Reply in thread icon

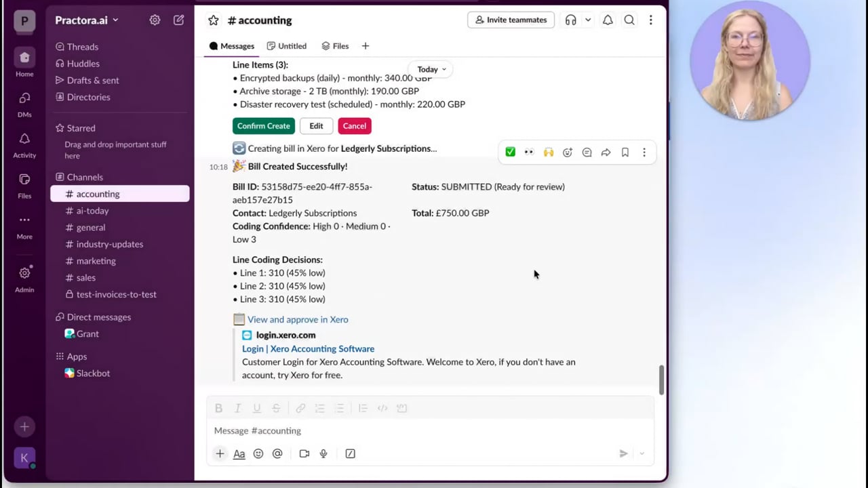587,152
